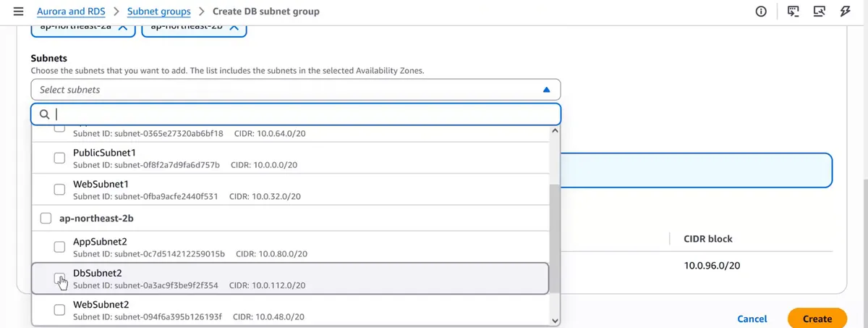Open the hamburger navigation menu
The height and width of the screenshot is (328, 868).
tap(18, 12)
